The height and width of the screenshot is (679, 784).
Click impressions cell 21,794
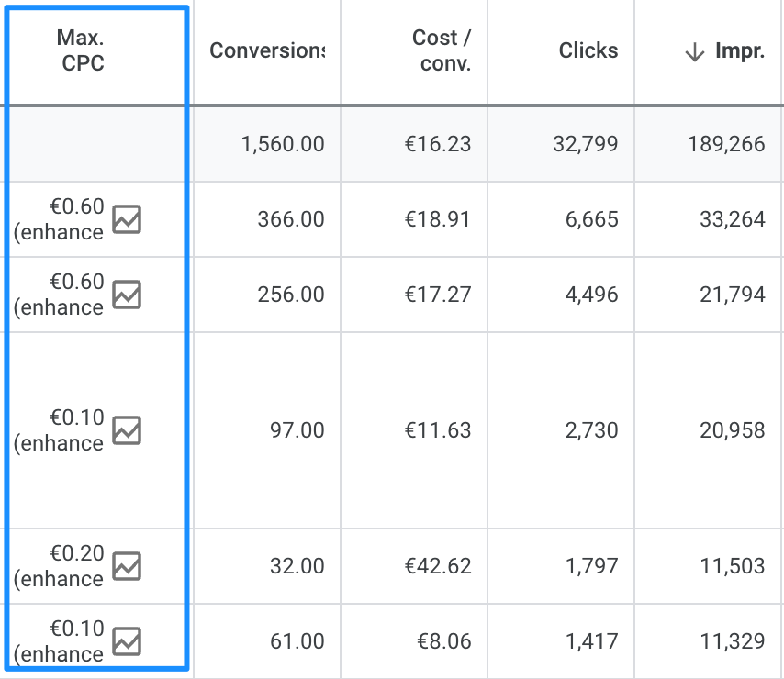coord(733,295)
